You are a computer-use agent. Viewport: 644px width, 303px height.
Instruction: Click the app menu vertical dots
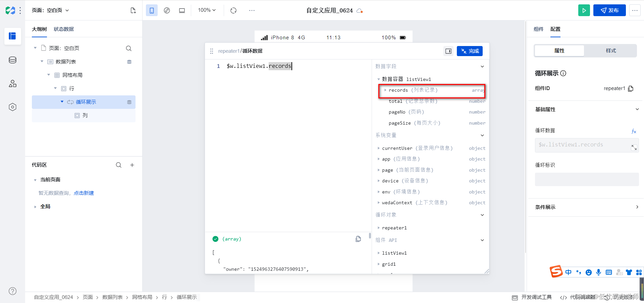(20, 10)
